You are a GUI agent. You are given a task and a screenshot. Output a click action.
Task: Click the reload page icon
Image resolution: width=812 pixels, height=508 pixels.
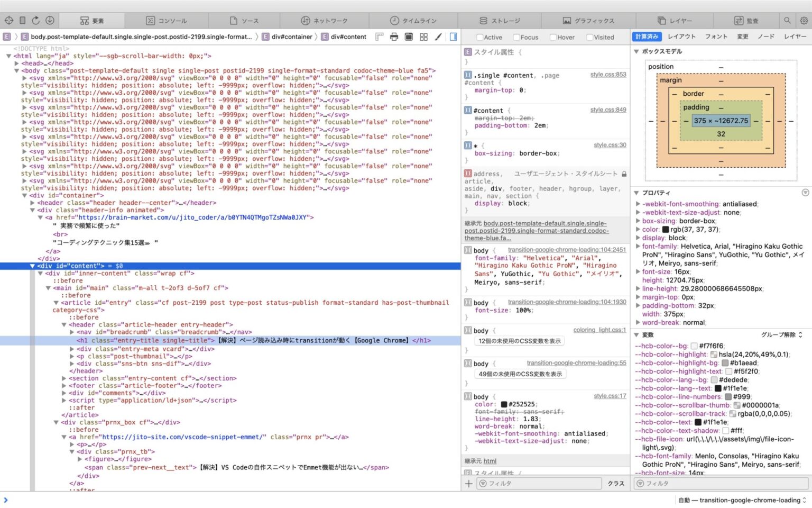36,21
